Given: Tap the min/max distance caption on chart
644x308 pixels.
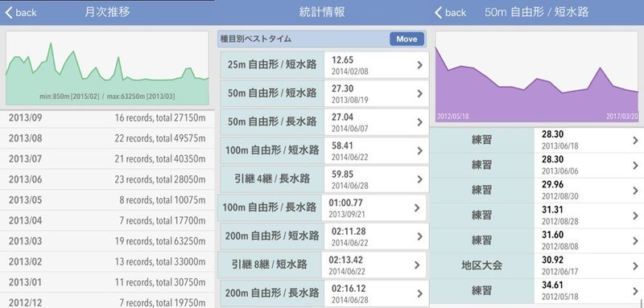Looking at the screenshot, I should coord(107,97).
